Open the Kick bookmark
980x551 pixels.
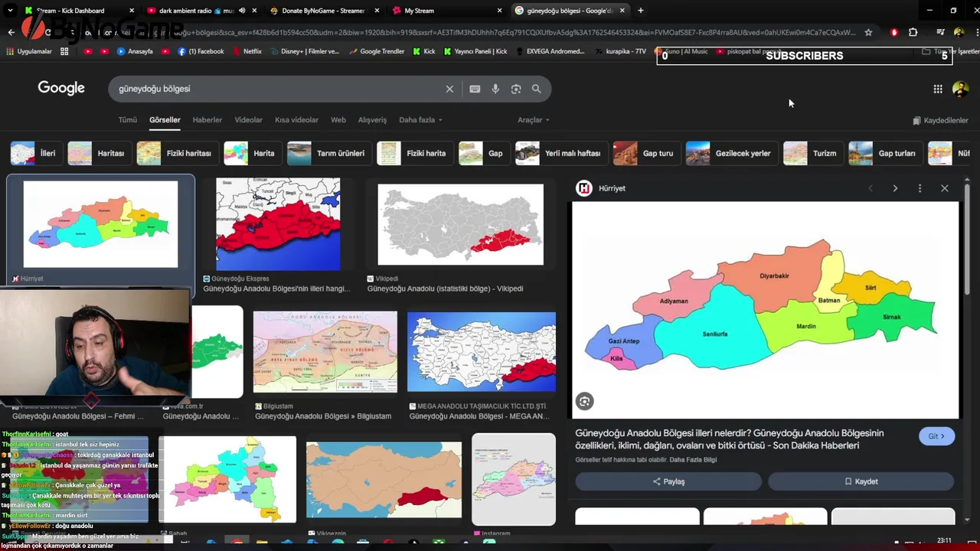click(x=423, y=51)
